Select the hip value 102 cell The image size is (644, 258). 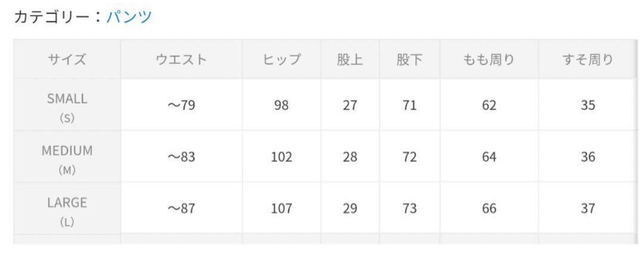[x=281, y=157]
